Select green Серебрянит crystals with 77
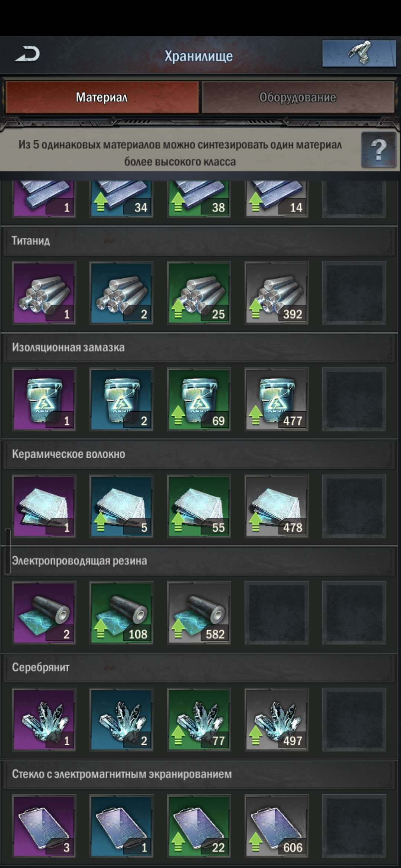Image resolution: width=401 pixels, height=868 pixels. [x=199, y=719]
